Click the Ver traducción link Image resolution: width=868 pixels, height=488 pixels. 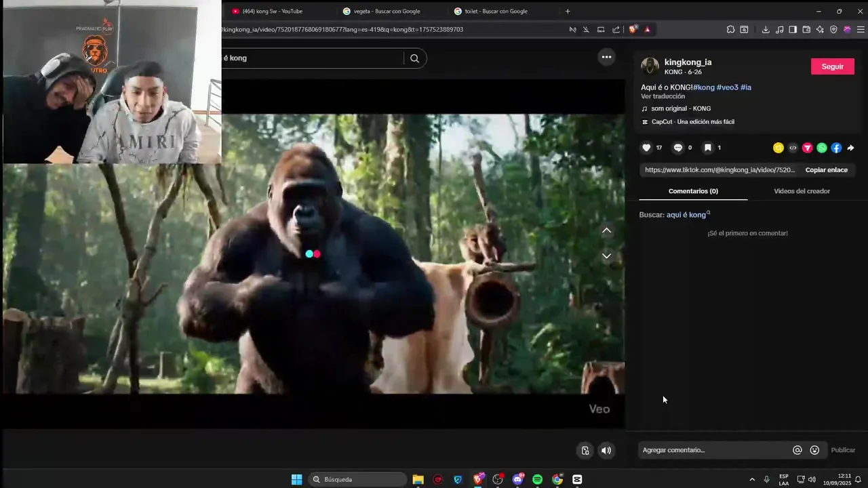[663, 96]
